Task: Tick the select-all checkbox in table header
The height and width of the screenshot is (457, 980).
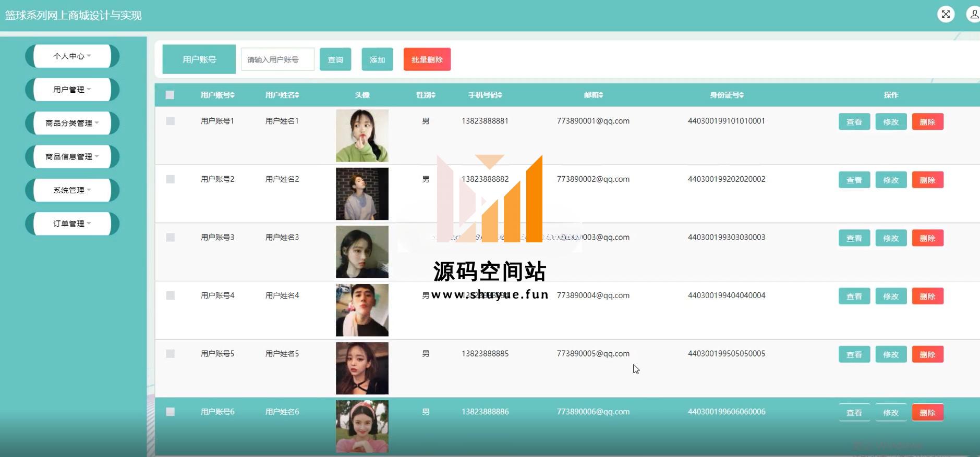Action: pos(170,95)
